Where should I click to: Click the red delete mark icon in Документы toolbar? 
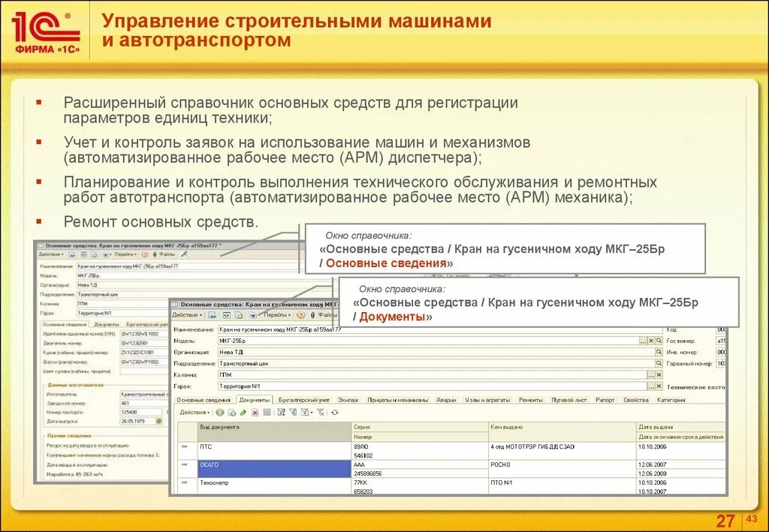point(255,413)
